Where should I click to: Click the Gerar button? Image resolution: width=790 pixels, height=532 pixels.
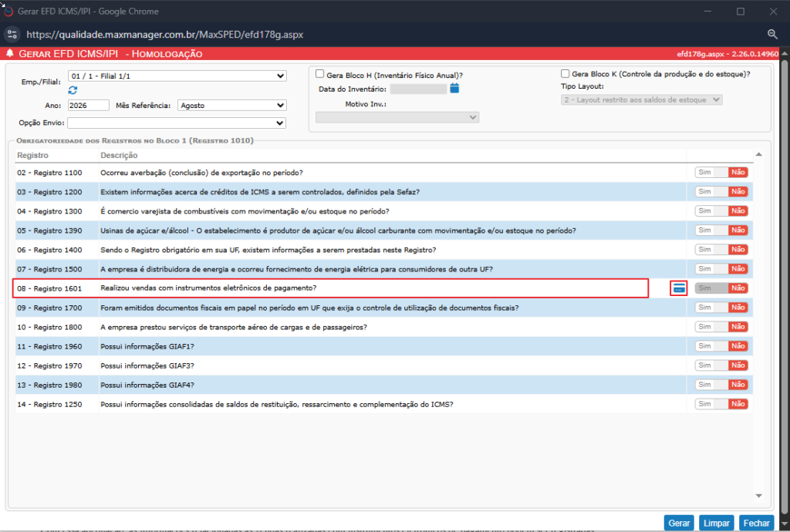679,523
